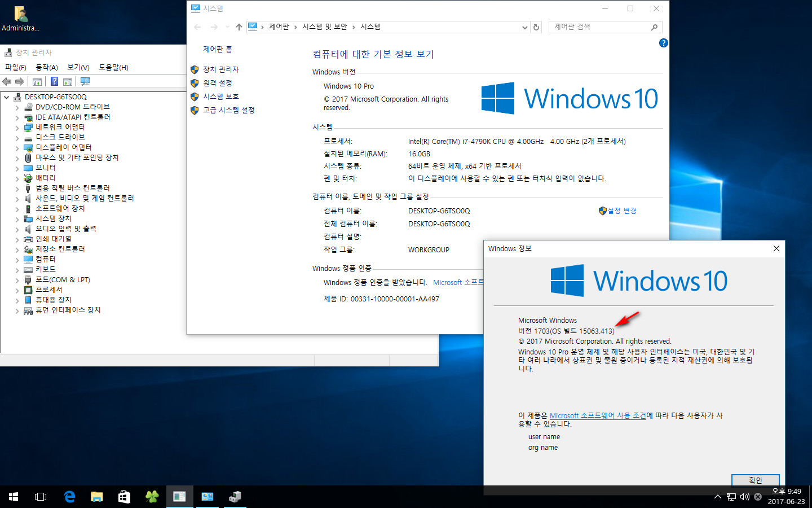
Task: Open the Microsoft Store taskbar icon
Action: [x=124, y=497]
